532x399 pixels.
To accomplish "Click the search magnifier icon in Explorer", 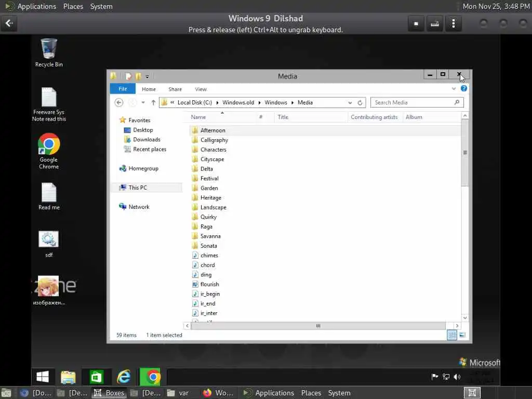I will tap(457, 102).
